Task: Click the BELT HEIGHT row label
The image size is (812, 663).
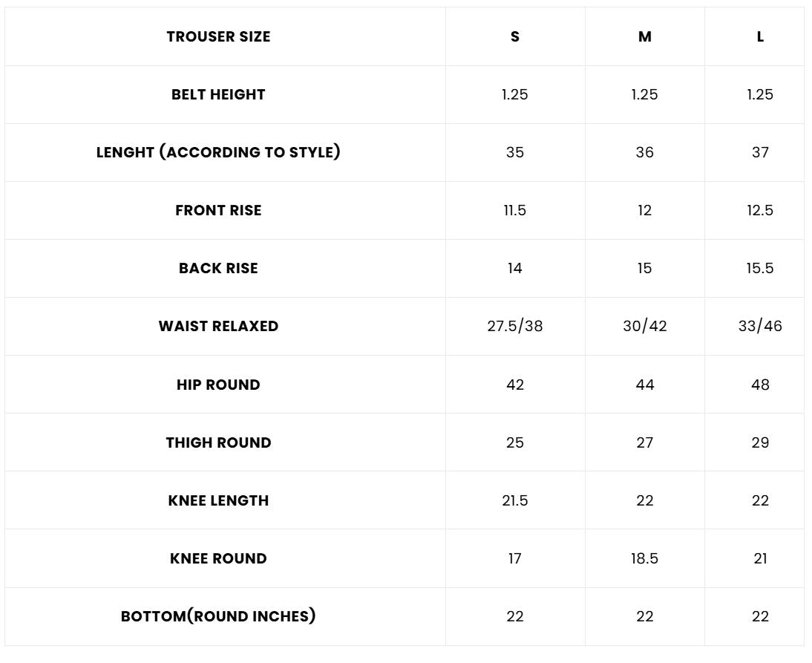Action: click(x=218, y=94)
